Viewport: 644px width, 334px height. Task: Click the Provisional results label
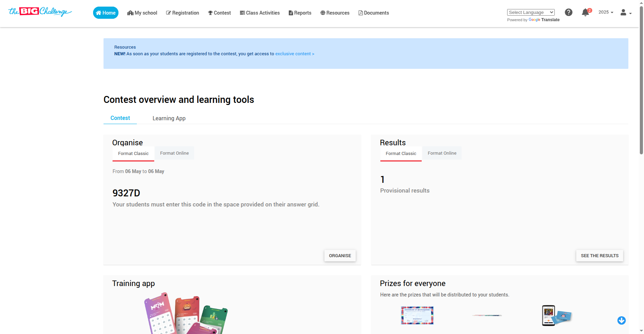[405, 190]
